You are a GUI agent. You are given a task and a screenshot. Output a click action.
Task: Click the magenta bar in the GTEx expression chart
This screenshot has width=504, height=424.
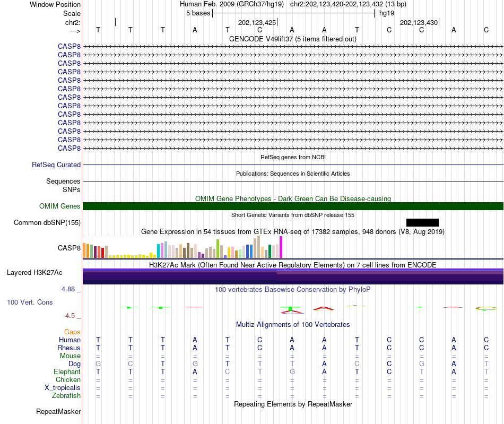tap(281, 247)
